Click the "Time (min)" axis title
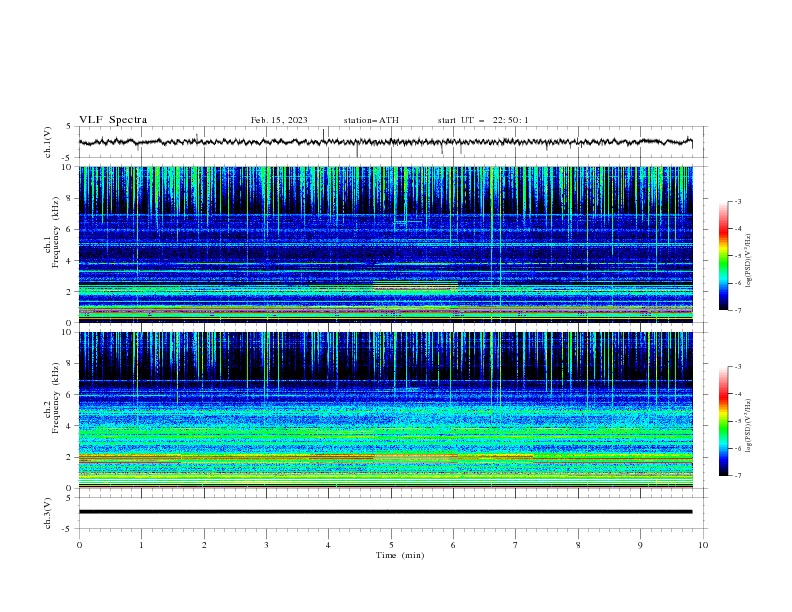Screen dimensions: 792x612 [400, 555]
